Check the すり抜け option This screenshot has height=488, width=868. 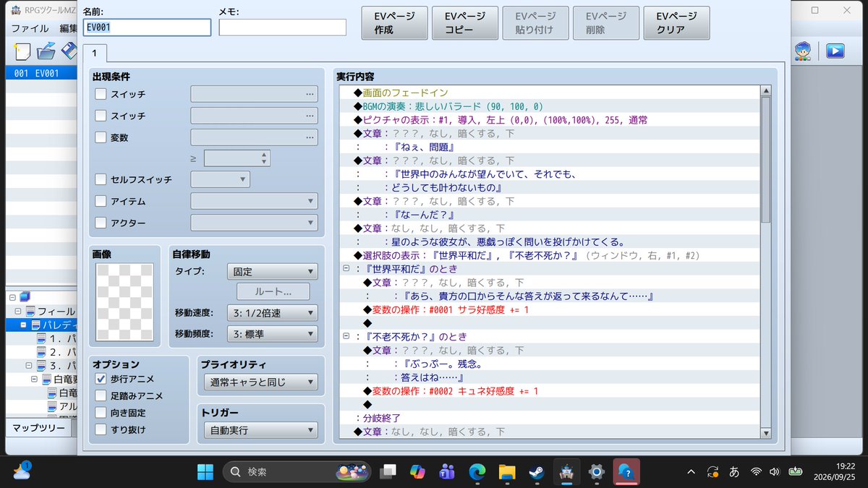point(101,429)
